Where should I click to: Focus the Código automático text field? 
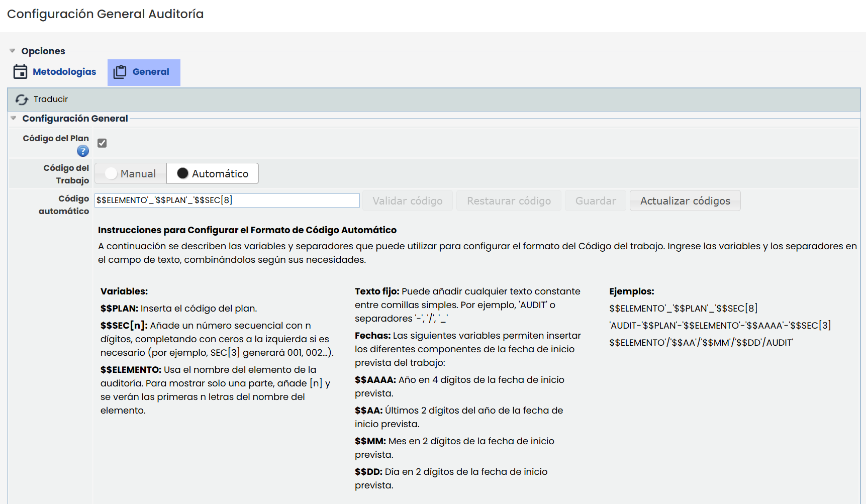pyautogui.click(x=227, y=200)
